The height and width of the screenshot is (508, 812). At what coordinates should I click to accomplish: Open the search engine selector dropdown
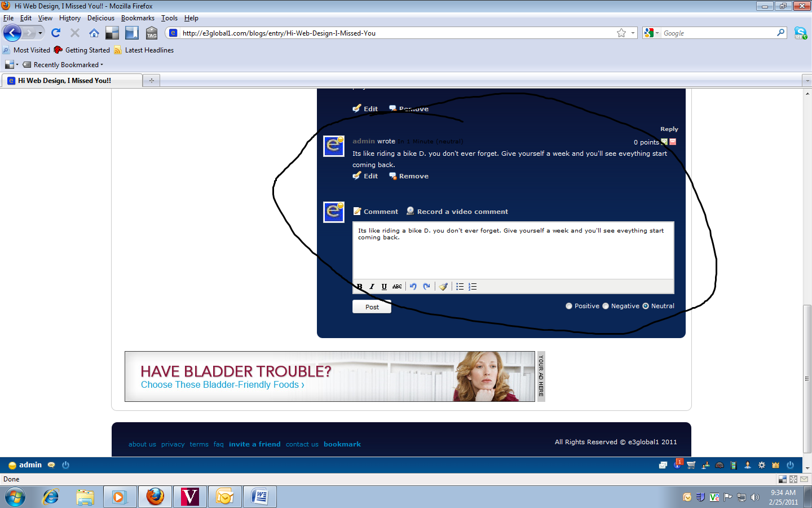pos(652,33)
